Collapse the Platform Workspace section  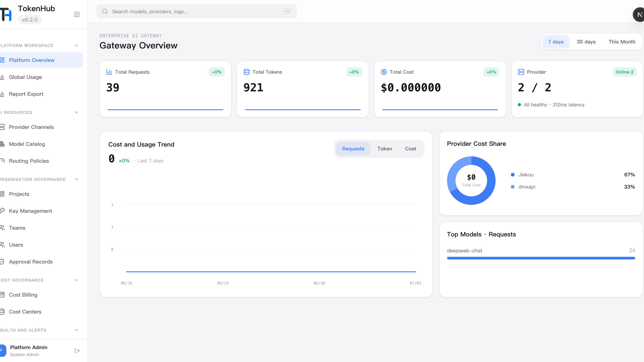[x=76, y=45]
